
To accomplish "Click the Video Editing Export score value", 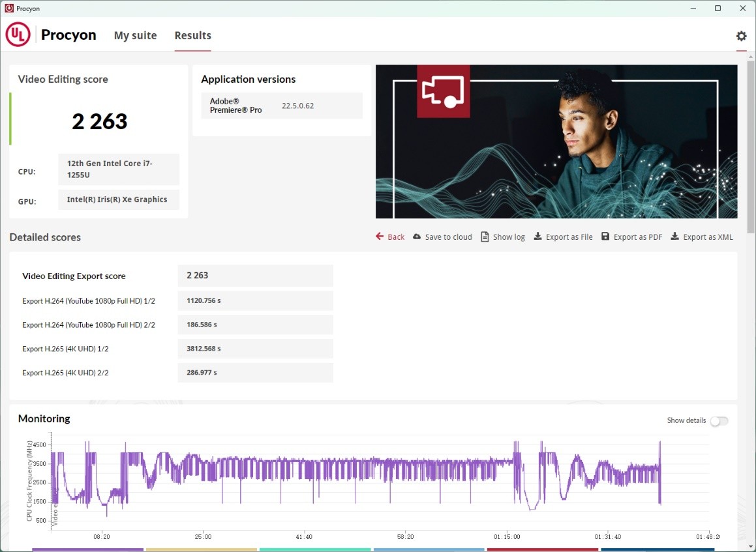I will (x=256, y=276).
